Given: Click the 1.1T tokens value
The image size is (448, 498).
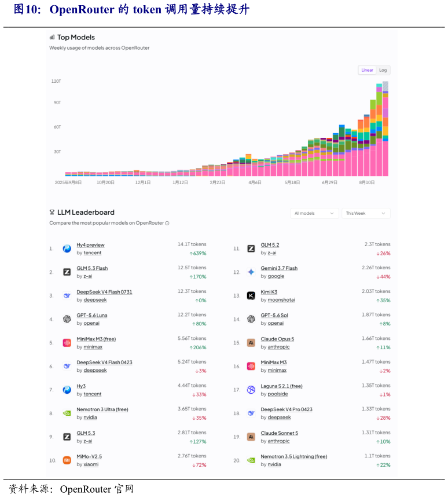Looking at the screenshot, I should pyautogui.click(x=377, y=456).
